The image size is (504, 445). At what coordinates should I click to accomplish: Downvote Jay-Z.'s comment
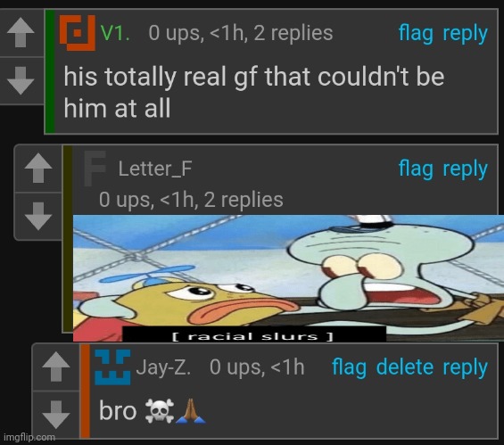pyautogui.click(x=56, y=415)
